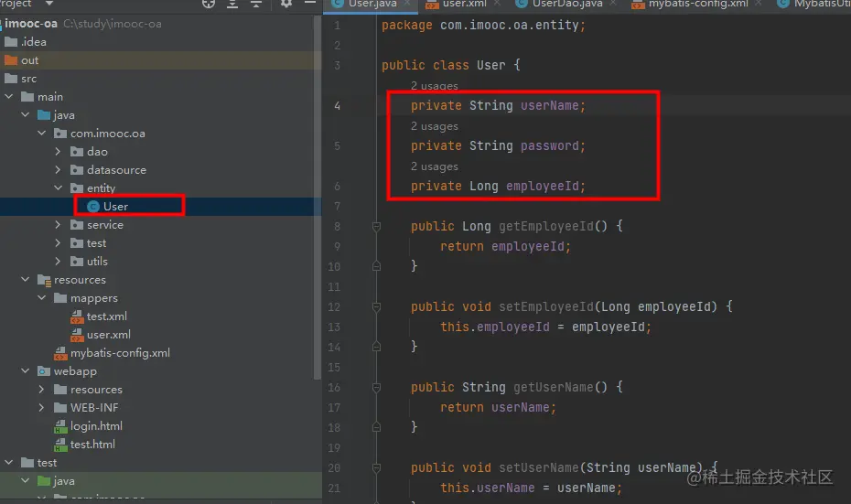Viewport: 851px width, 504px height.
Task: Click the collapse all icon in Project toolbar
Action: 256,4
